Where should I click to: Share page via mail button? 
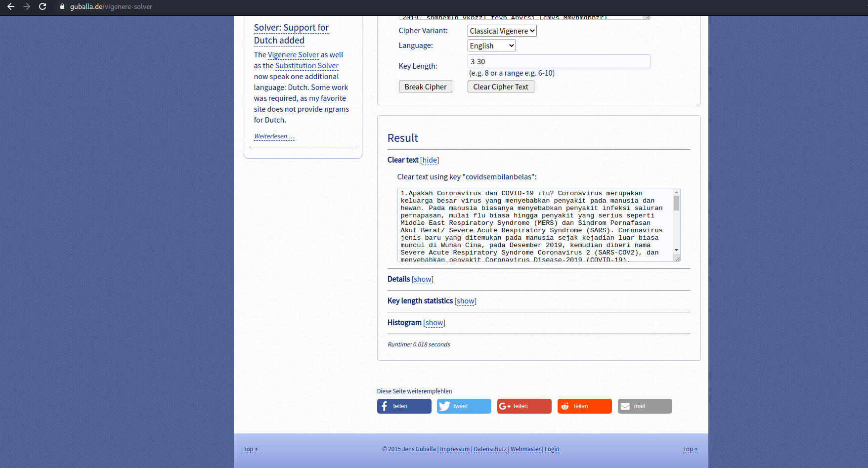(645, 406)
